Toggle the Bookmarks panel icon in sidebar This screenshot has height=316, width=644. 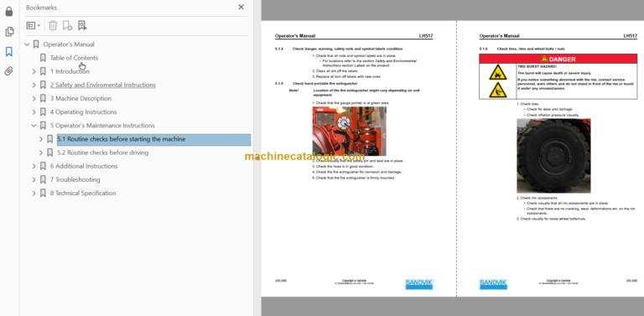point(9,52)
